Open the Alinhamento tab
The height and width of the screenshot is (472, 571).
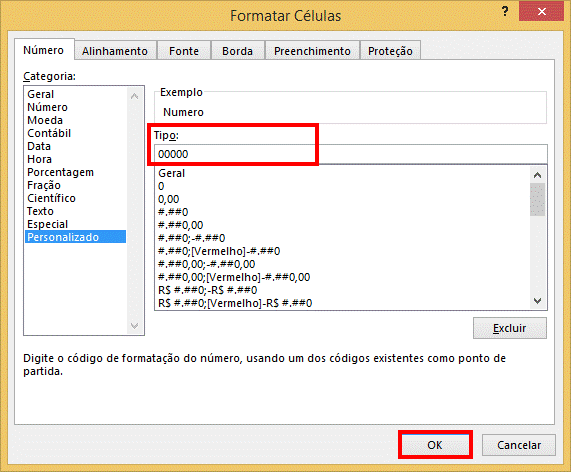[x=115, y=51]
